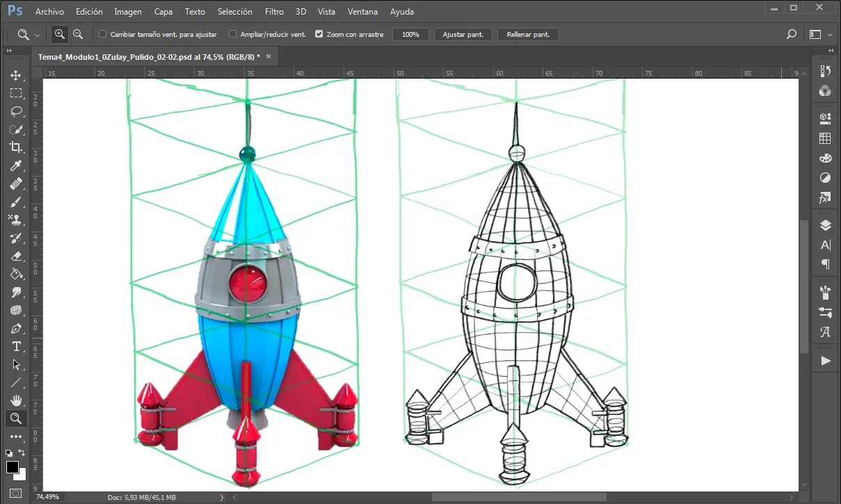Viewport: 841px width, 504px height.
Task: Open the Edición menu
Action: (x=89, y=12)
